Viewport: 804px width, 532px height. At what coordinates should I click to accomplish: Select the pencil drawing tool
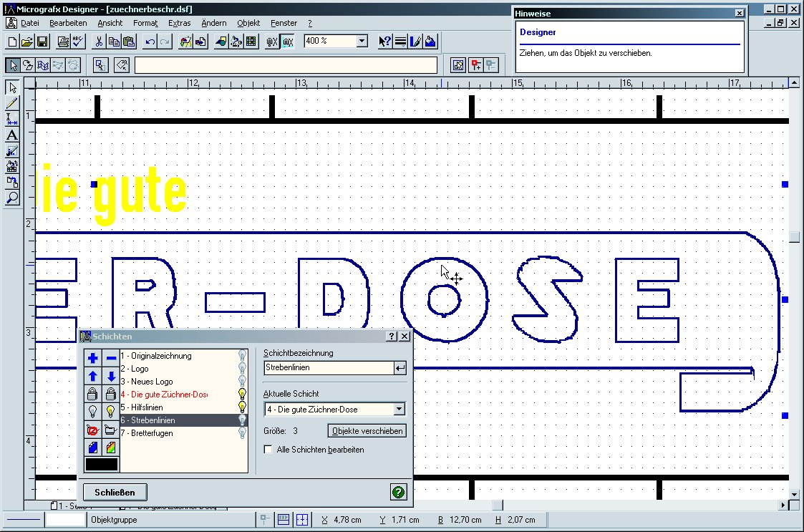tap(11, 104)
